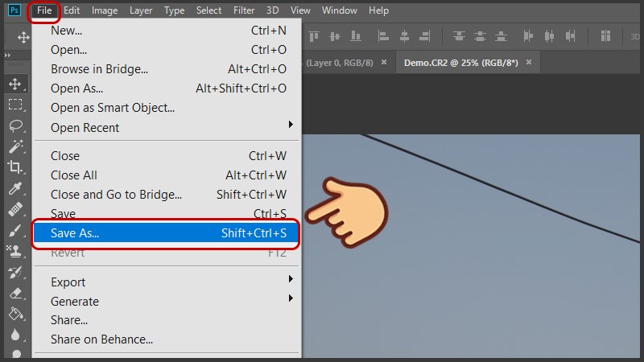The height and width of the screenshot is (362, 644).
Task: Click Distribute left edges icon
Action: click(528, 36)
